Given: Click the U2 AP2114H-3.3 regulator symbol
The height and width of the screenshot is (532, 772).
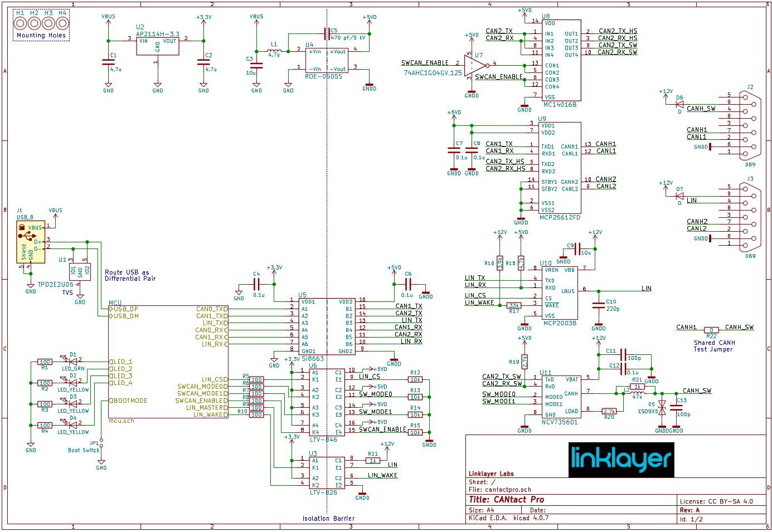Looking at the screenshot, I should coord(158,46).
